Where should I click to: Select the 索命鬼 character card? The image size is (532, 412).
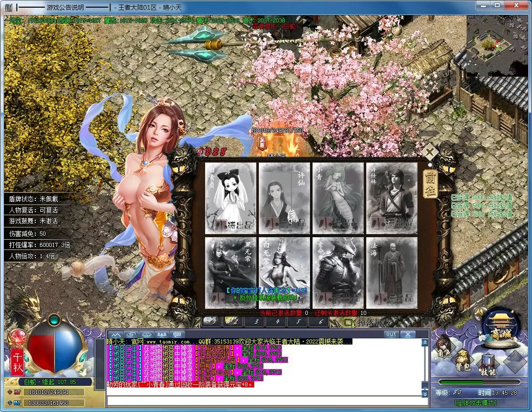[x=338, y=272]
